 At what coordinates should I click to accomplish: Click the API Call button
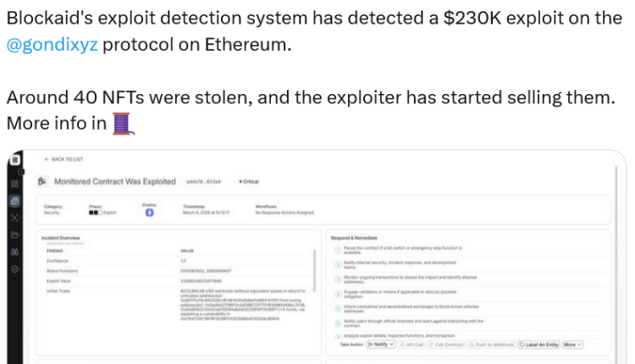tap(409, 345)
